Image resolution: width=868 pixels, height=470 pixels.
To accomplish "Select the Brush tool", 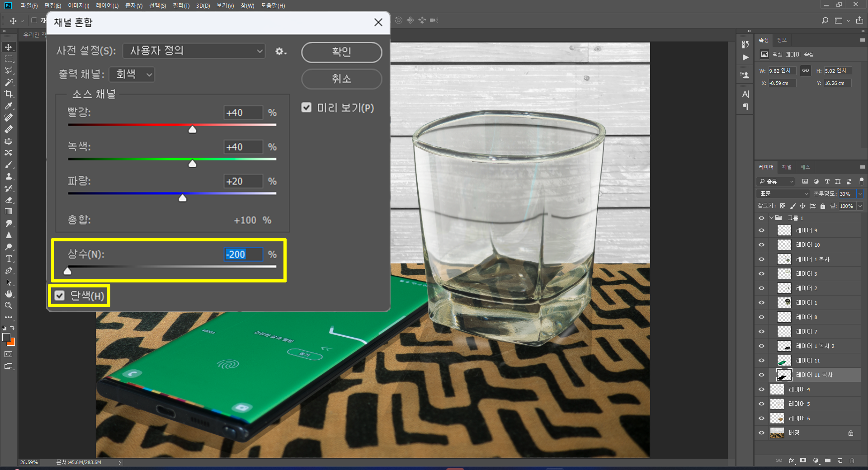I will pyautogui.click(x=9, y=164).
